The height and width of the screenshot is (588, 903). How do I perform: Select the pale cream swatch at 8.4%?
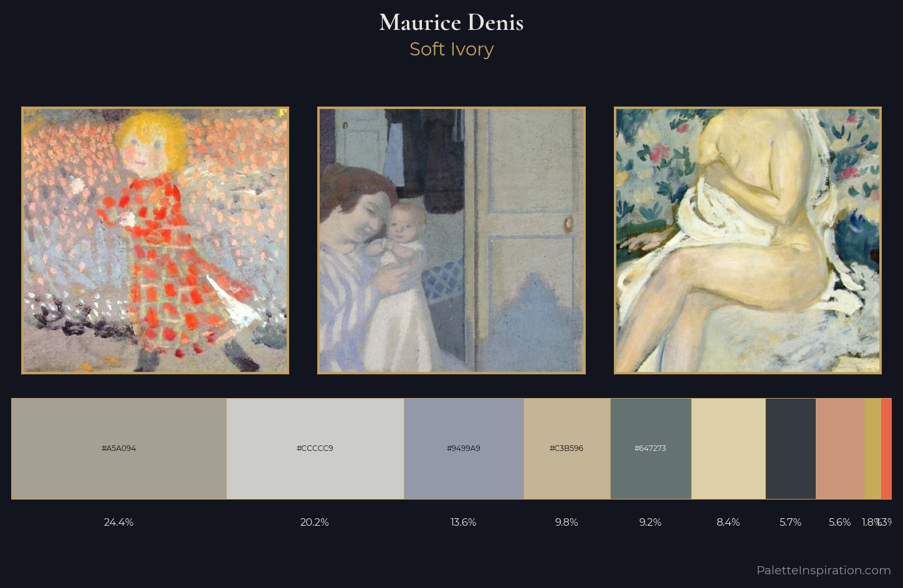pyautogui.click(x=729, y=448)
